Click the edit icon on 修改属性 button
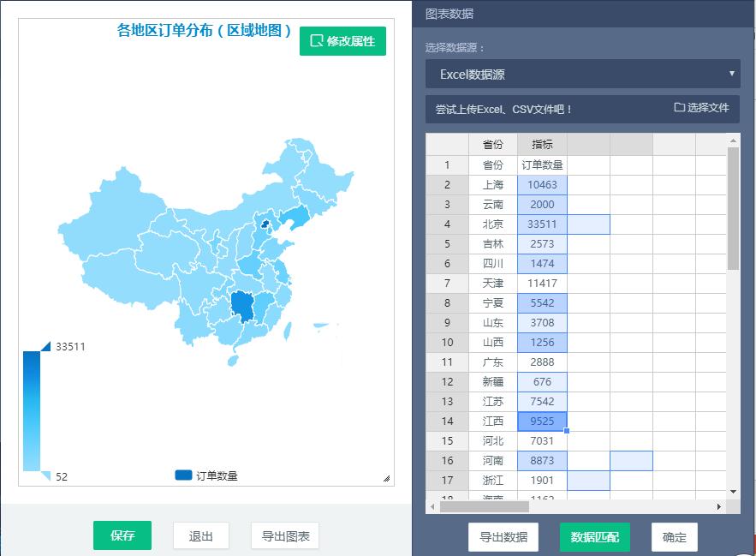 point(316,40)
